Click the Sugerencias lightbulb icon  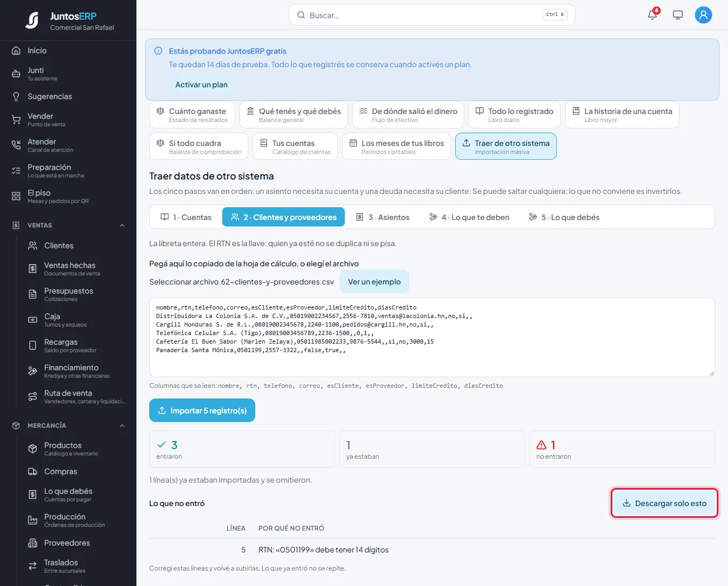[16, 96]
